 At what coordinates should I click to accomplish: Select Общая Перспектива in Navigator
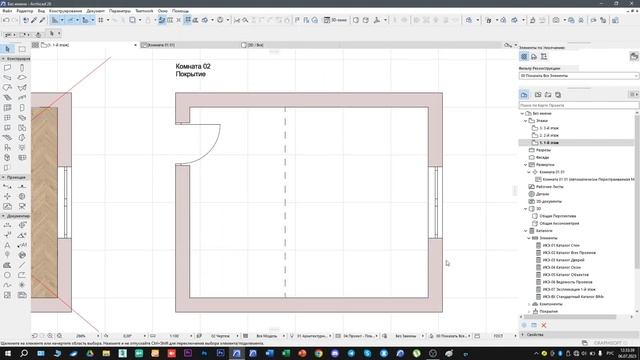pyautogui.click(x=557, y=216)
